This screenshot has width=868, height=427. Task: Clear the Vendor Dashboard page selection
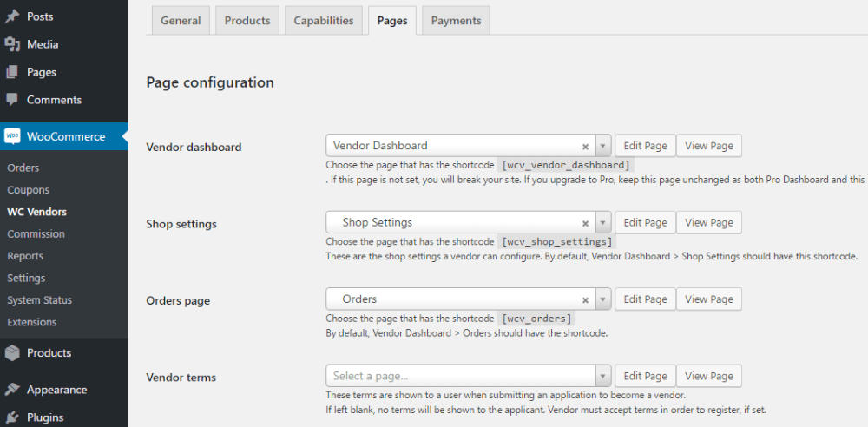coord(585,147)
